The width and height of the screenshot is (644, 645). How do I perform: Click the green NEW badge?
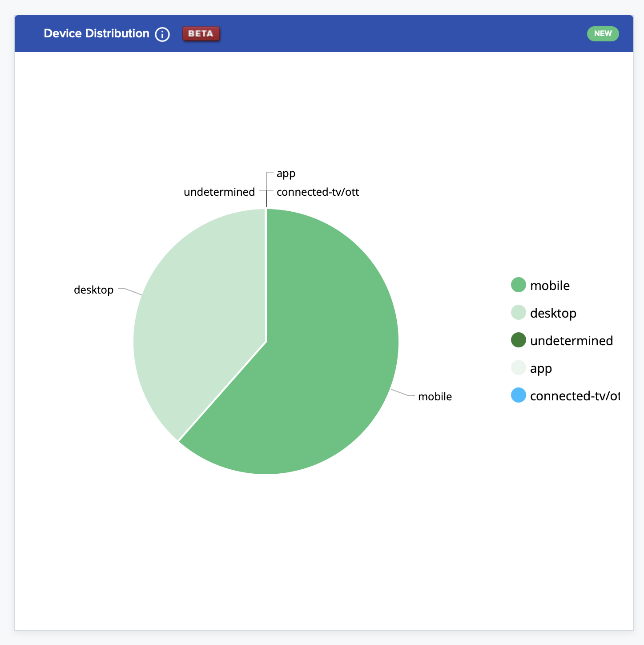tap(603, 34)
